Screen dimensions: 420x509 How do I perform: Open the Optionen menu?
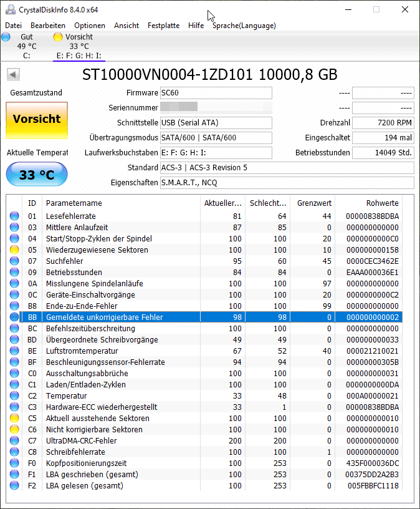coord(90,26)
